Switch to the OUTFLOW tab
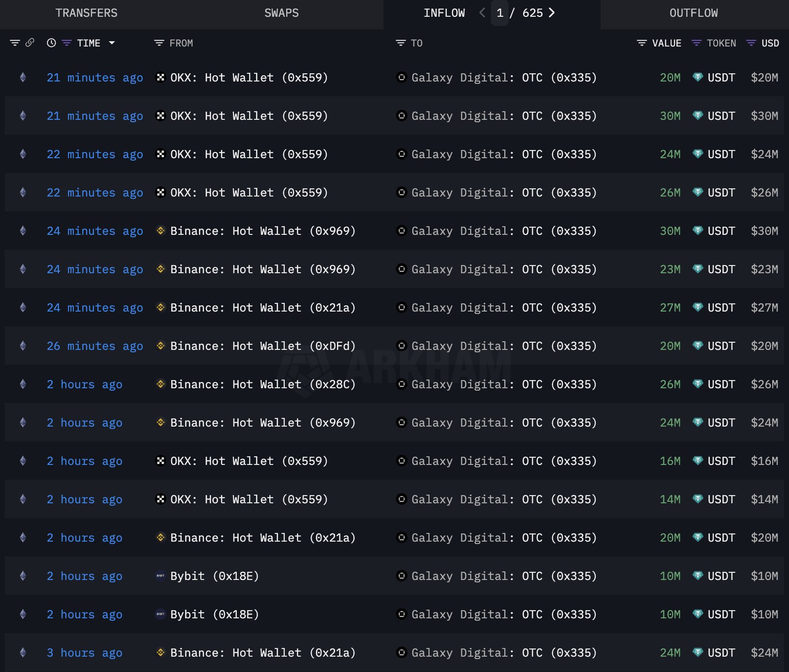Screen dimensions: 789x672 coord(694,13)
